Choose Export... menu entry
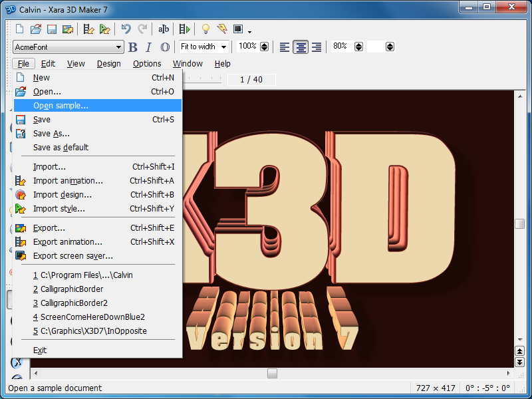The image size is (532, 399). [98, 227]
